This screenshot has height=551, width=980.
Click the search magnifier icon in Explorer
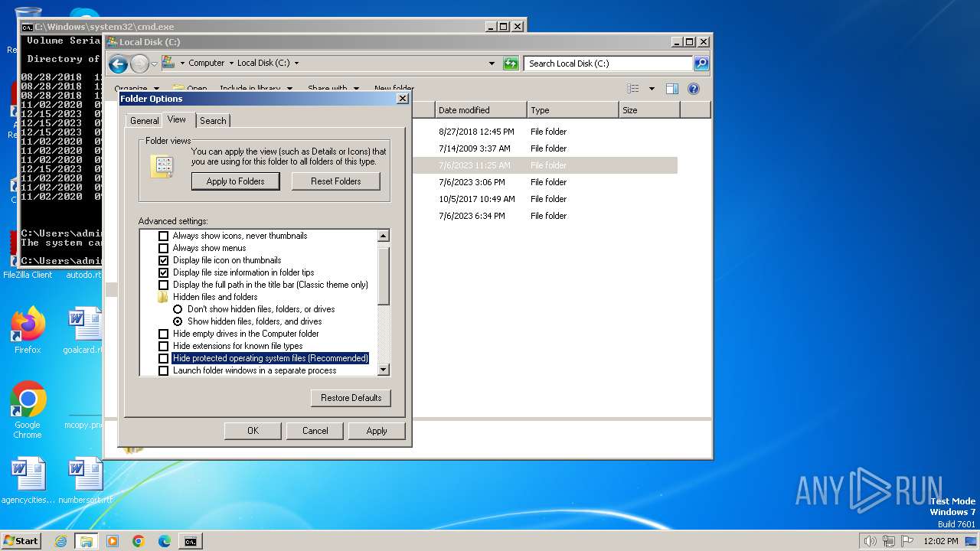tap(701, 64)
